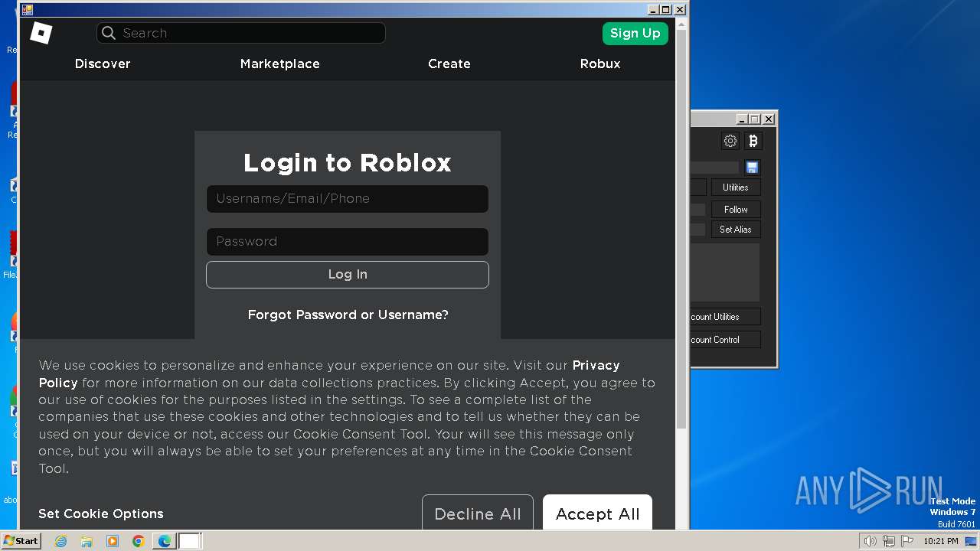Click the Follow button

[736, 210]
